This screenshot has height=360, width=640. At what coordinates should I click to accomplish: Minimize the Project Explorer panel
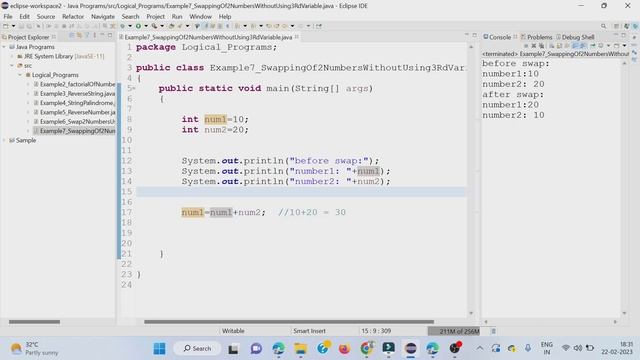(x=102, y=35)
